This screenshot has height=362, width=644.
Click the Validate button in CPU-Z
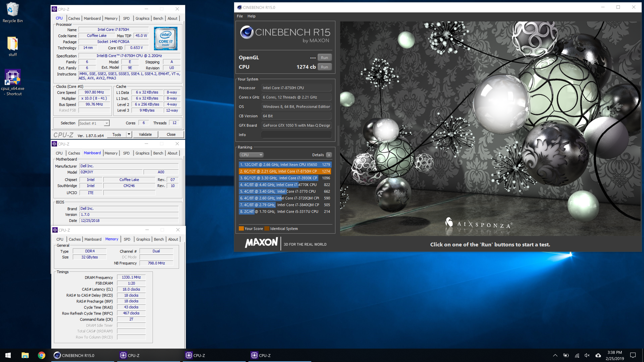coord(145,134)
